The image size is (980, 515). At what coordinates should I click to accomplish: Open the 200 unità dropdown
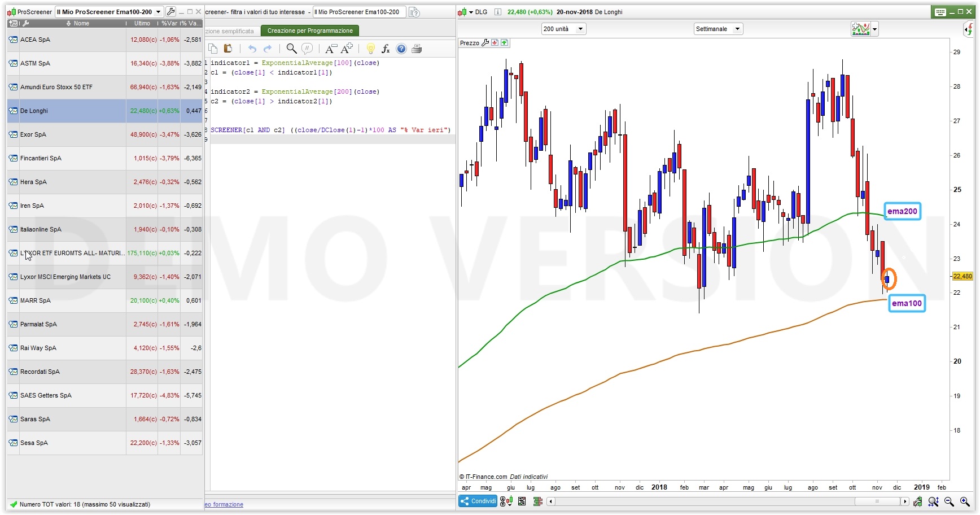tap(563, 29)
